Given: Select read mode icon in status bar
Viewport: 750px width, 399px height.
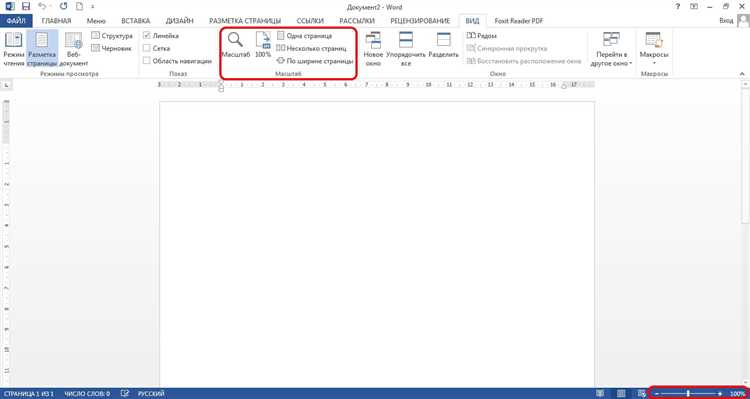Looking at the screenshot, I should pyautogui.click(x=600, y=394).
